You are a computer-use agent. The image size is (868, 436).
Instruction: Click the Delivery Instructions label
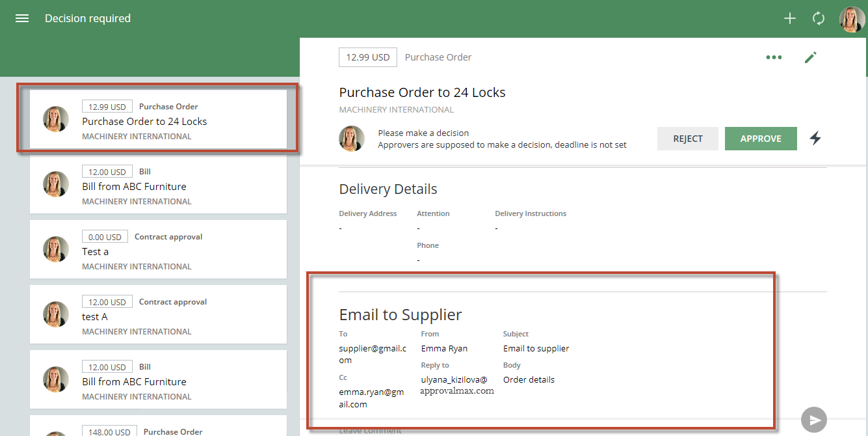point(531,213)
